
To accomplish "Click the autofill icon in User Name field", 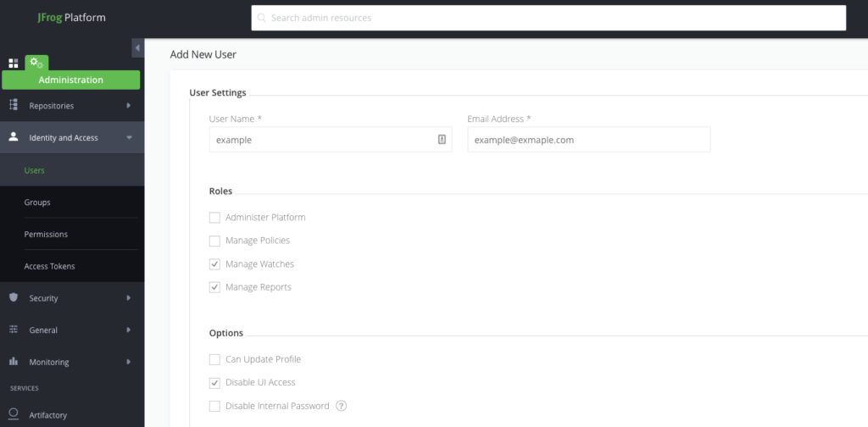I will click(442, 140).
